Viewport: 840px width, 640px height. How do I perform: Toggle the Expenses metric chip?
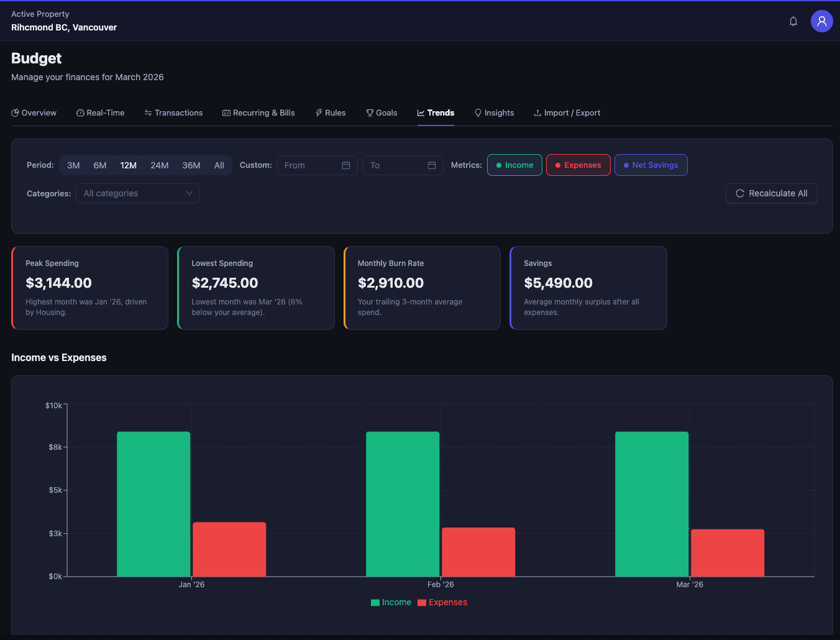click(578, 165)
